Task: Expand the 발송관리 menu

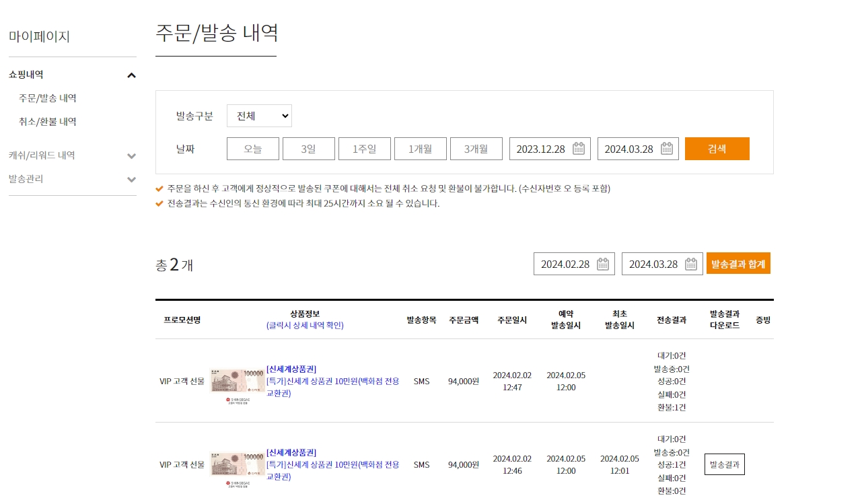Action: point(131,180)
